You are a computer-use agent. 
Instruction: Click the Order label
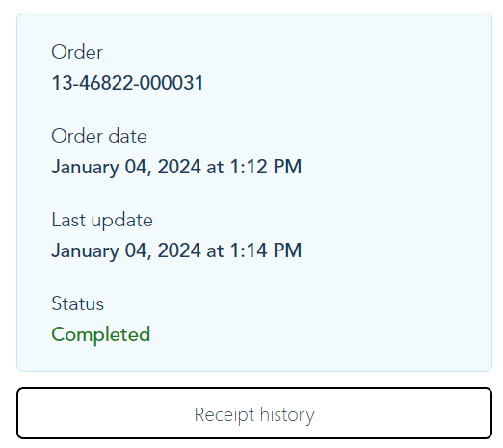click(77, 52)
